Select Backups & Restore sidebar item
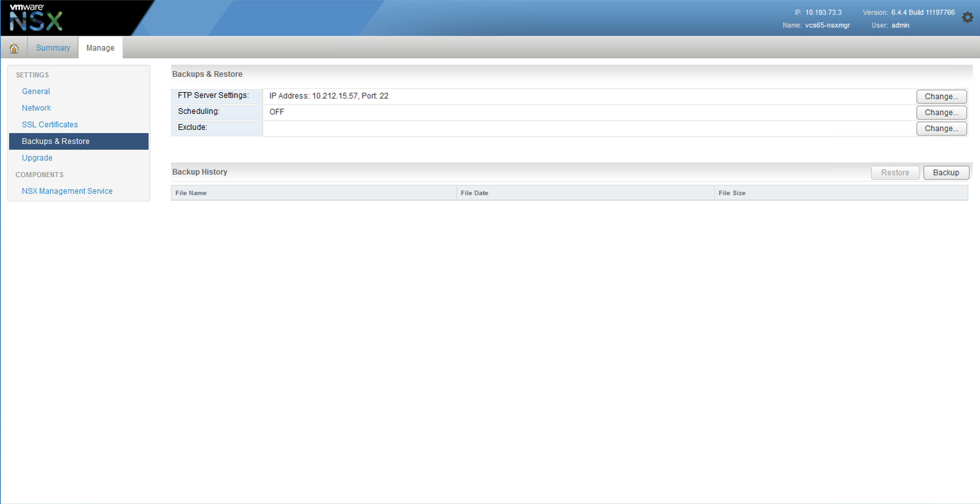 point(56,141)
